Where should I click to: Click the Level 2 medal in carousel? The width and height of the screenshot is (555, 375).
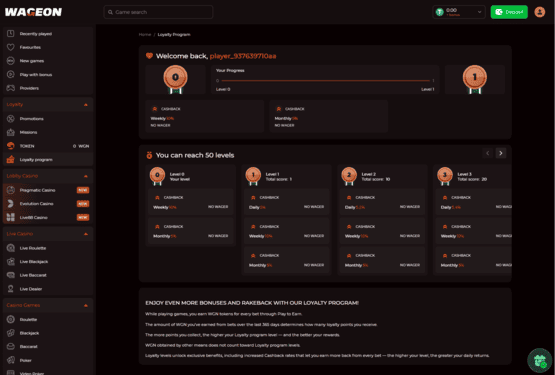pyautogui.click(x=349, y=176)
